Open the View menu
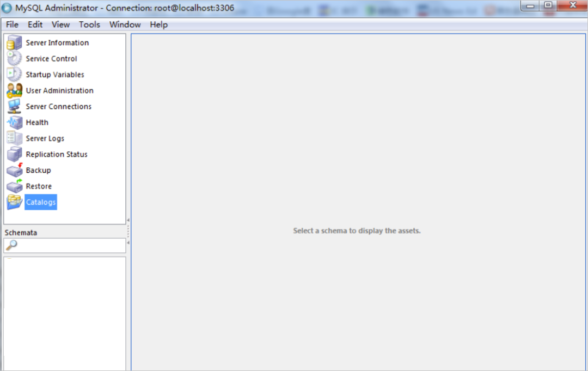This screenshot has width=588, height=371. tap(60, 25)
